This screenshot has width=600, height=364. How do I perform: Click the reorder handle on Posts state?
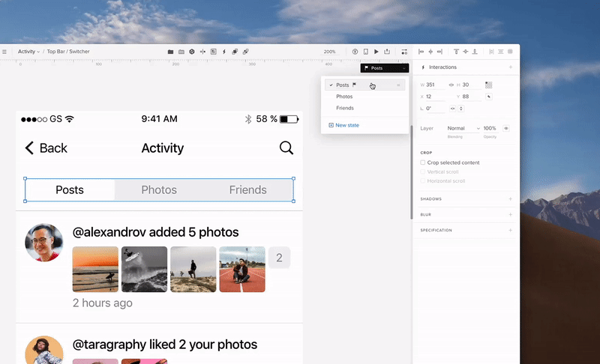click(398, 85)
